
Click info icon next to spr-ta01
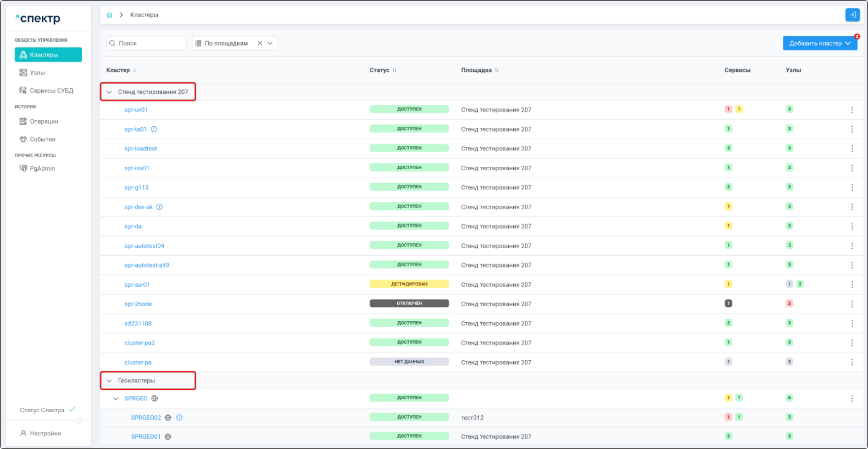[154, 130]
